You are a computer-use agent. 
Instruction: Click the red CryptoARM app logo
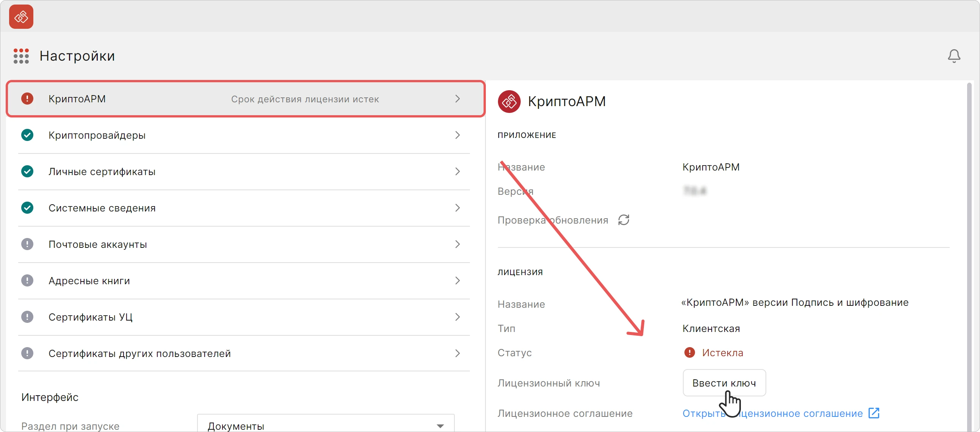pyautogui.click(x=21, y=17)
